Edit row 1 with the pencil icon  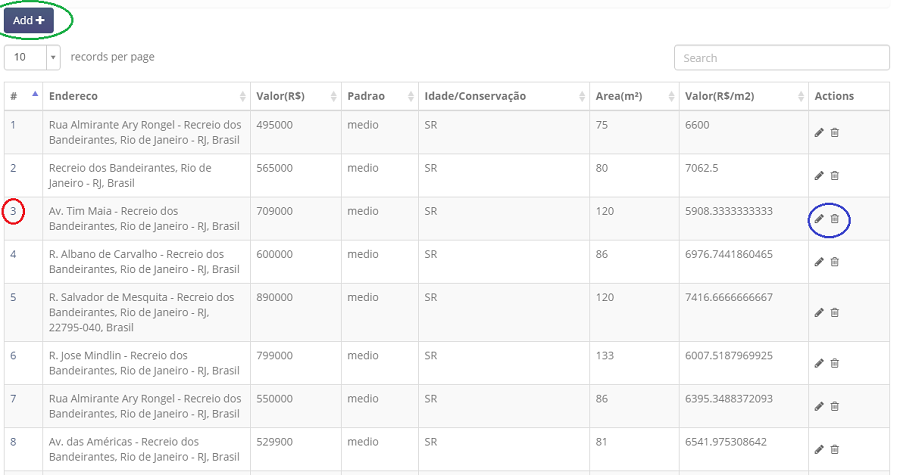point(819,133)
